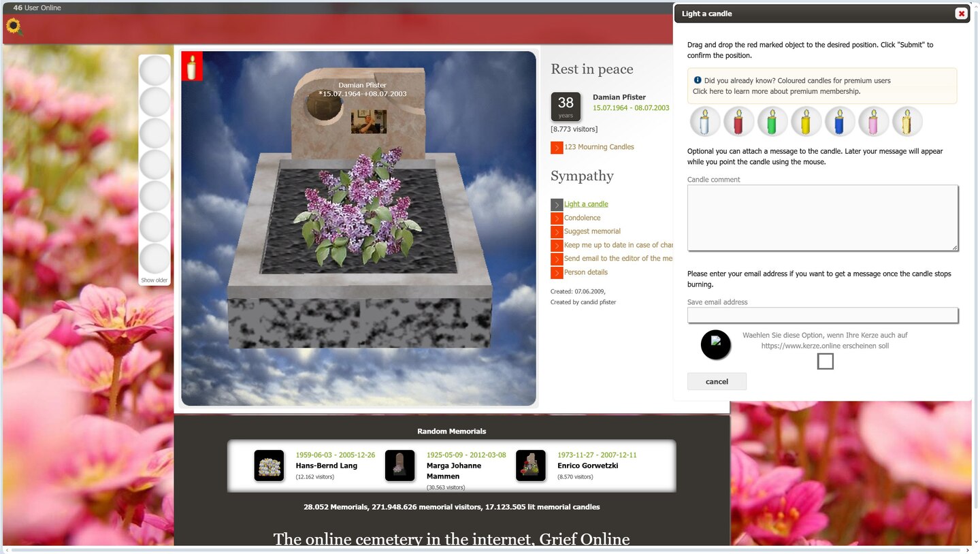The image size is (980, 554).
Task: Click the horizontal scrollbar at page bottom
Action: click(486, 549)
